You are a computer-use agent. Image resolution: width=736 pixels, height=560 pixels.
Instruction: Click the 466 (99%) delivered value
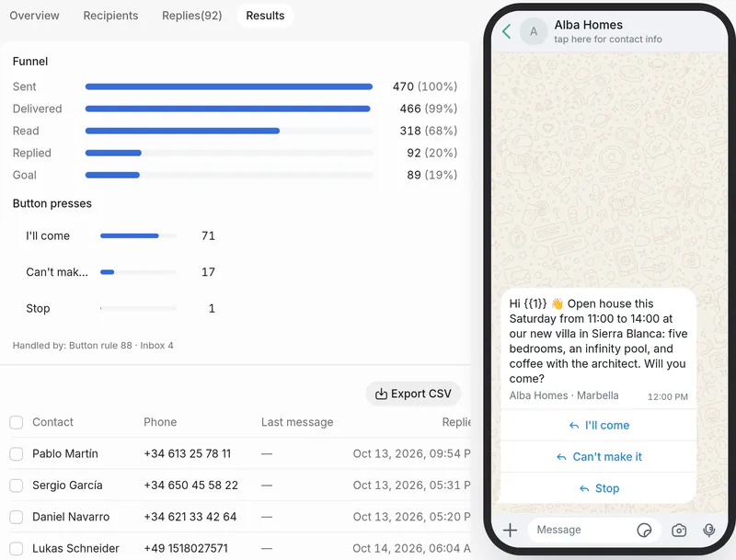tap(428, 109)
